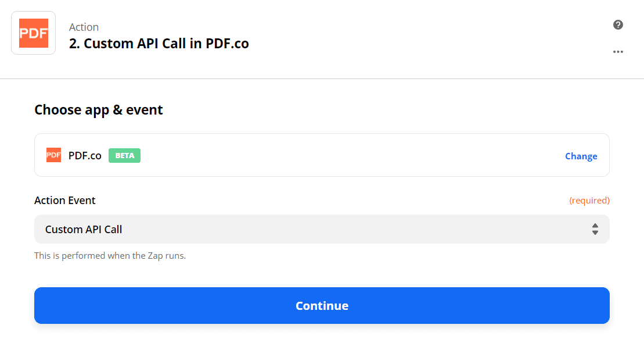Click the up/down arrows on the Action Event selector
Viewport: 644px width, 357px height.
pos(595,229)
